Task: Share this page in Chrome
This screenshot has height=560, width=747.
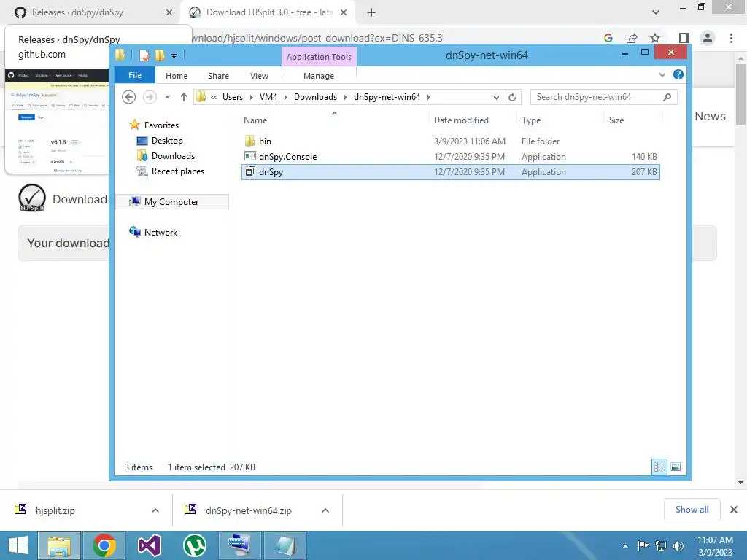Action: coord(632,38)
